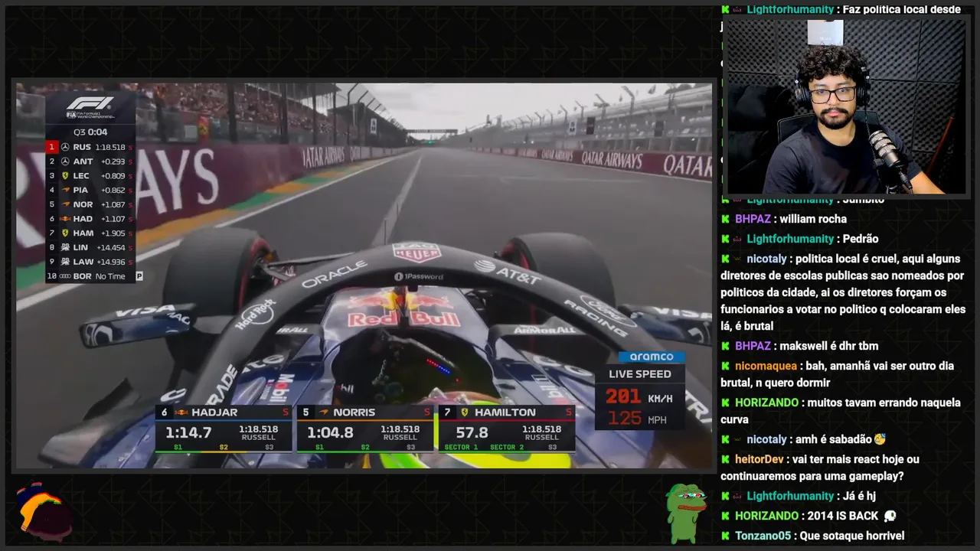Click the subscriber badge beside Lightforhumanity Pedrão
This screenshot has width=980, height=551.
point(737,239)
